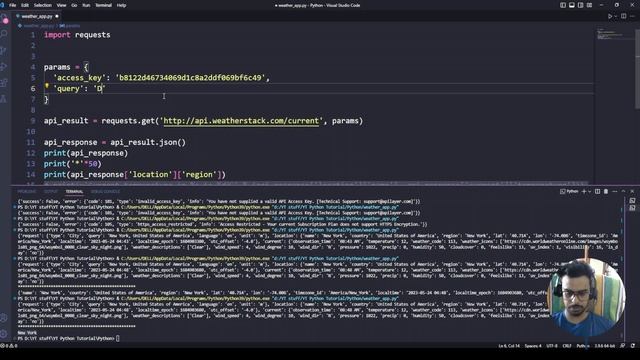Open Customize Layout icon in title bar
The image size is (640, 360).
coord(589,5)
